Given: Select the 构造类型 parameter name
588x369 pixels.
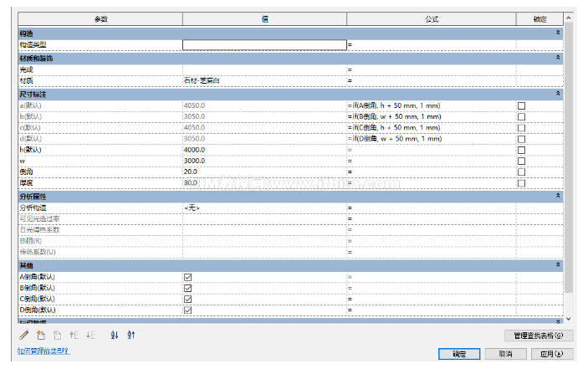Looking at the screenshot, I should (x=33, y=44).
